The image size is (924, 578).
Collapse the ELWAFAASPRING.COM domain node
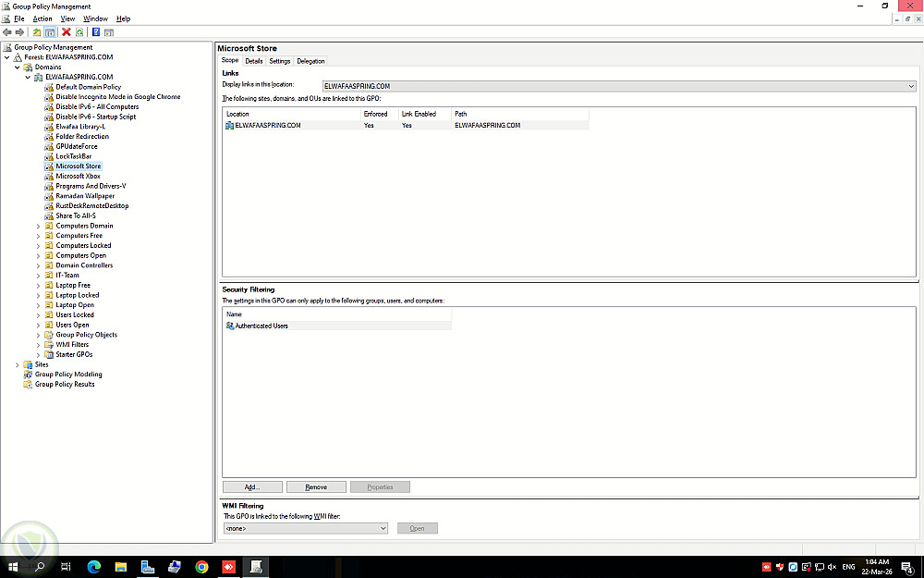coord(28,78)
